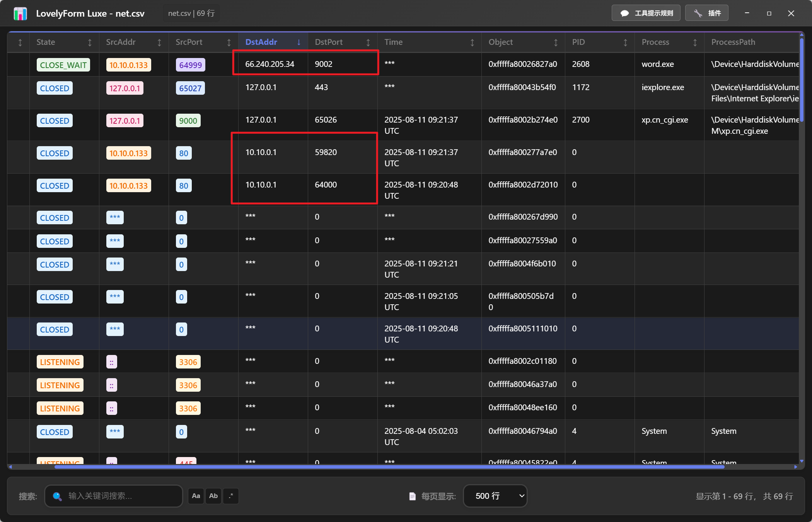Image resolution: width=812 pixels, height=522 pixels.
Task: Click the horizontal scrollbar thumb
Action: point(389,467)
